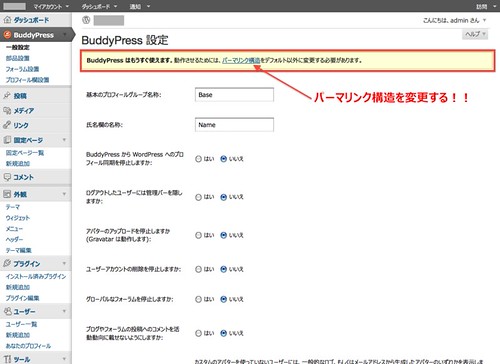Select はい for hiding blog and forum comments

pos(198,333)
